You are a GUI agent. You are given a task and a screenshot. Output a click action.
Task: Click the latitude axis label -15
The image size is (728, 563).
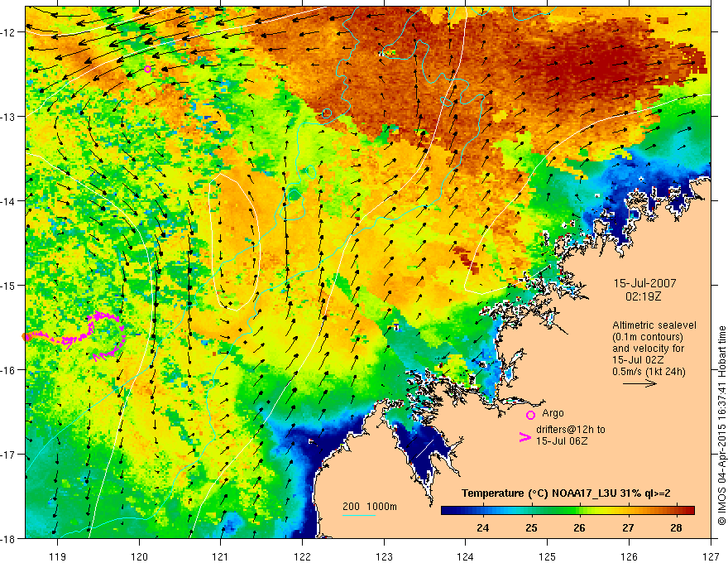[9, 285]
